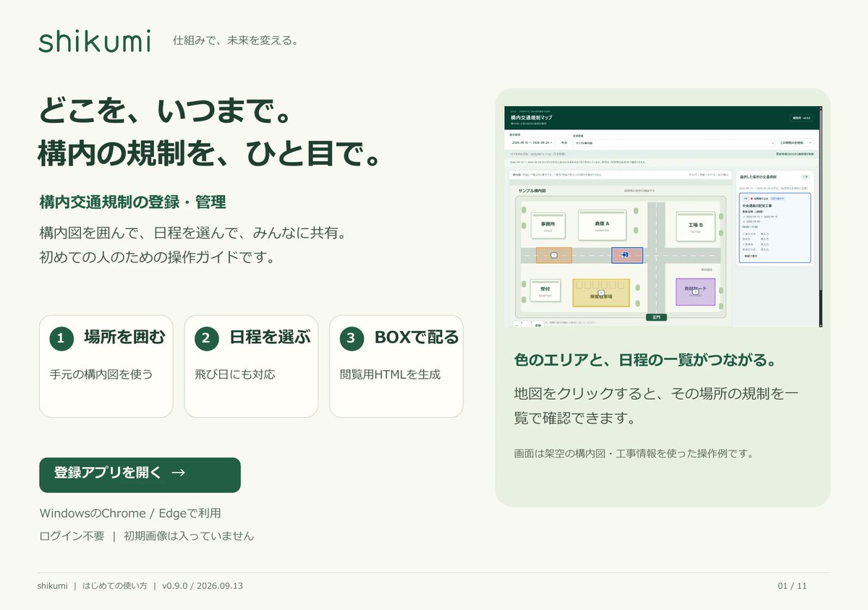Expand the サンプル構内図 background dropdown

coord(673,143)
